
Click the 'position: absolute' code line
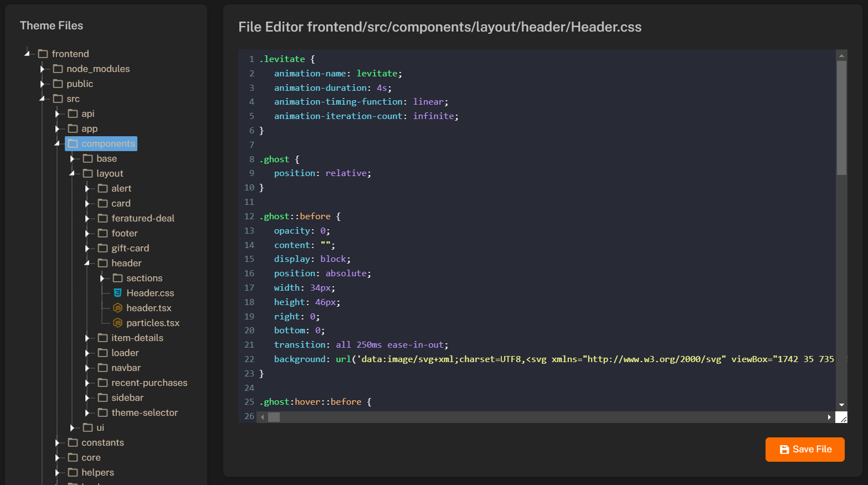pos(322,274)
